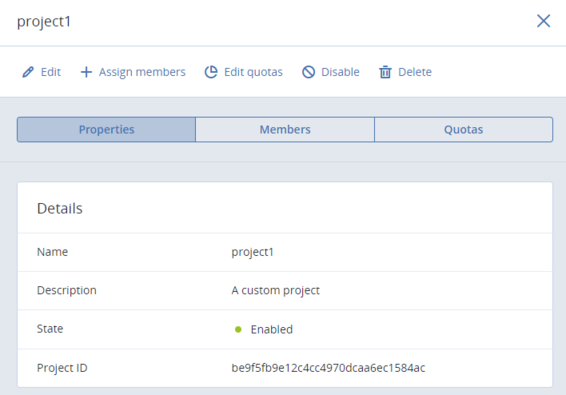Screen dimensions: 566x395
Task: Click the Description field label
Action: (x=66, y=290)
